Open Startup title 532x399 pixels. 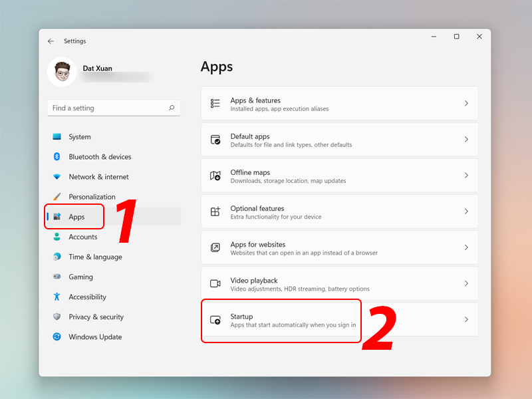241,317
